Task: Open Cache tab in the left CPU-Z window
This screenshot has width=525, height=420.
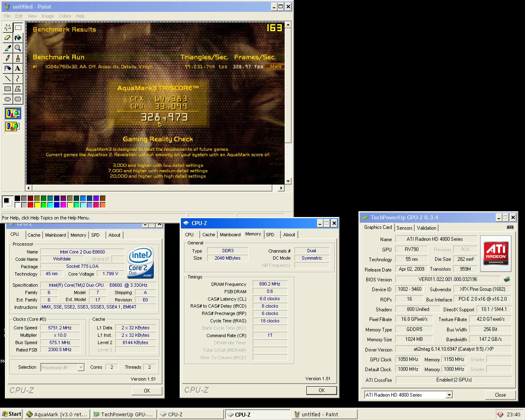Action: (x=34, y=235)
